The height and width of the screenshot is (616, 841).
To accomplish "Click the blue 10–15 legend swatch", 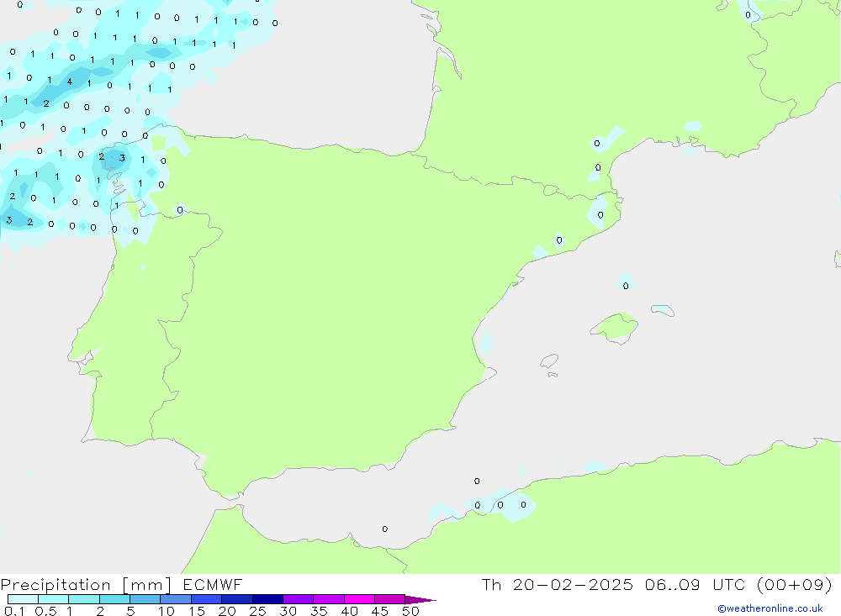I will (x=176, y=599).
